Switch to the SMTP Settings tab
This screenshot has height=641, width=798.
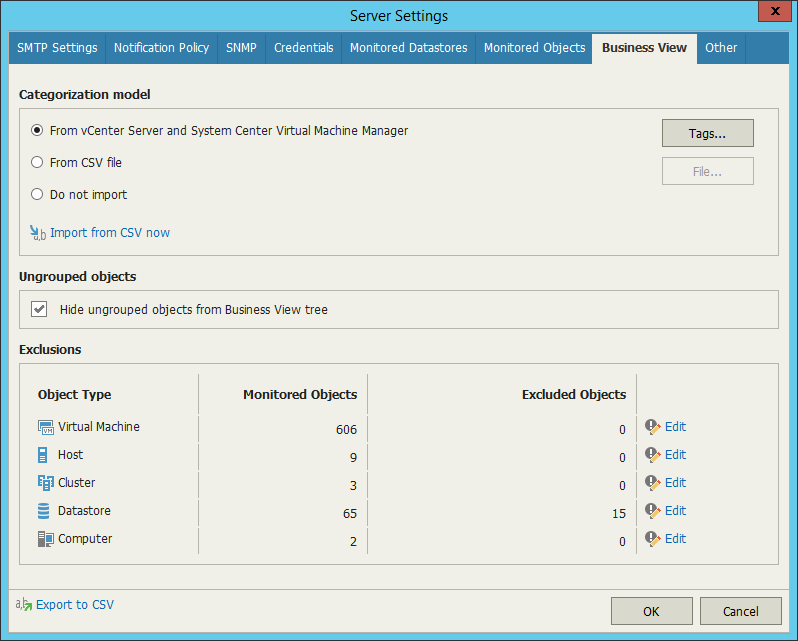pos(57,48)
